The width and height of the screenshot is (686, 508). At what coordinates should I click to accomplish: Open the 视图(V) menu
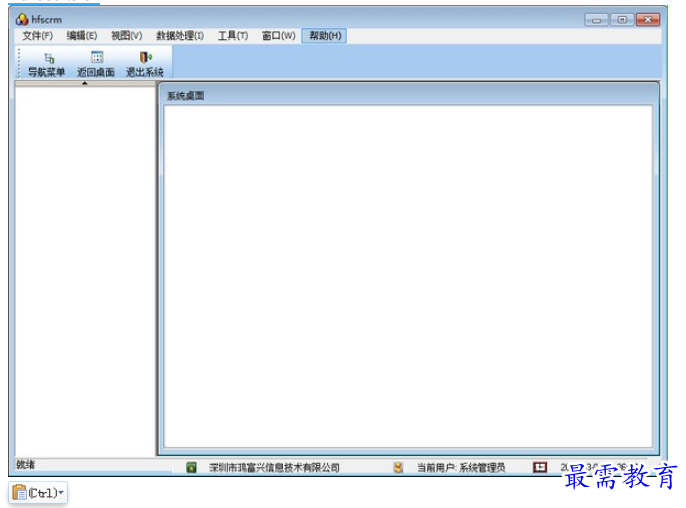click(126, 35)
